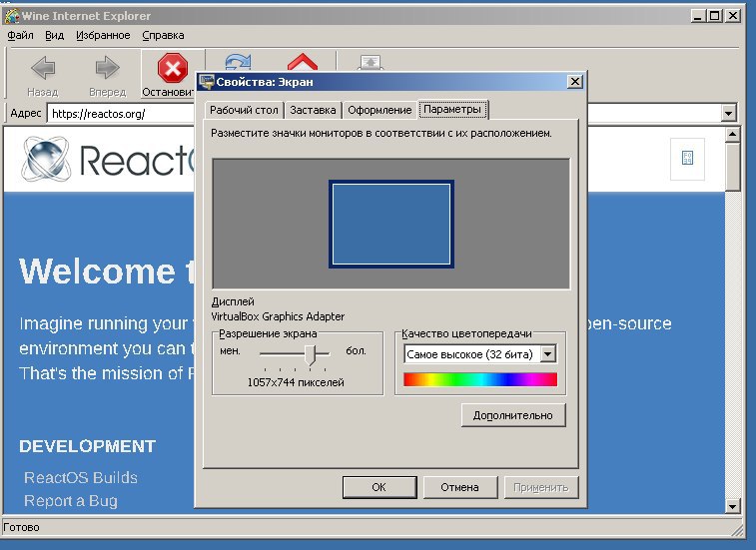Click the OK button
The width and height of the screenshot is (756, 550).
pos(379,487)
